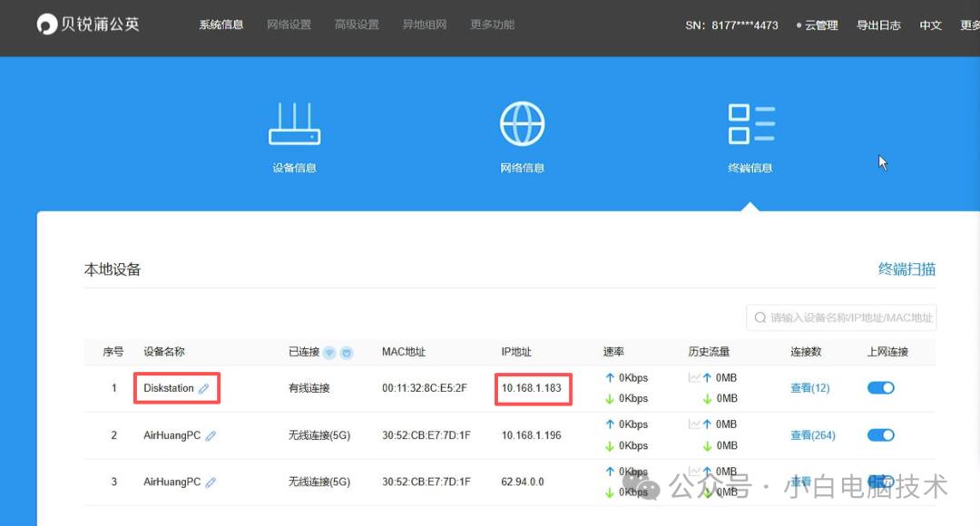Select the 网络信息 globe icon

tap(522, 124)
